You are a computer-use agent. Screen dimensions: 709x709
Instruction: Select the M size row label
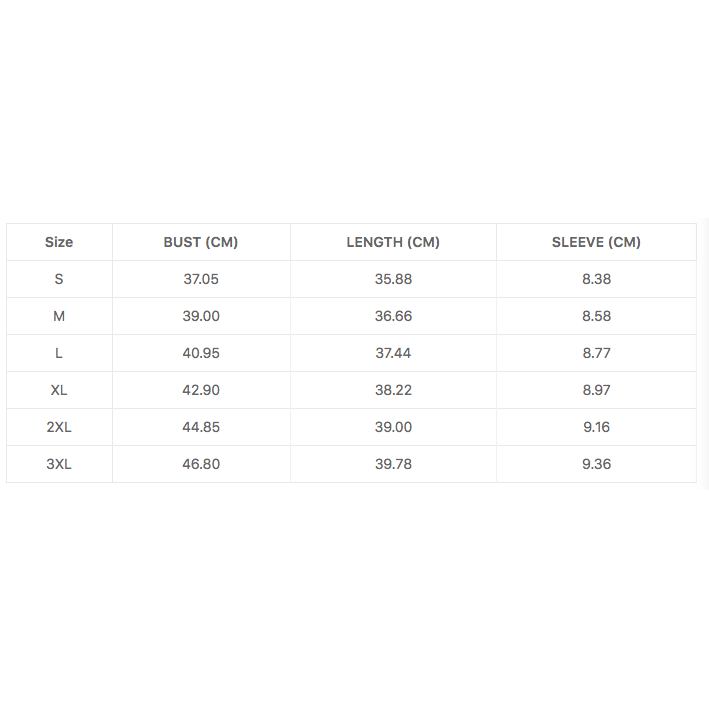coord(59,316)
